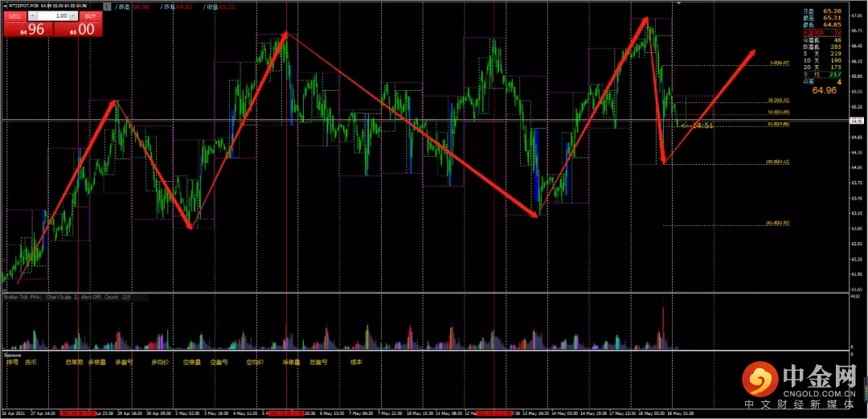Click the 161.8 Fibonacci level label

(777, 224)
